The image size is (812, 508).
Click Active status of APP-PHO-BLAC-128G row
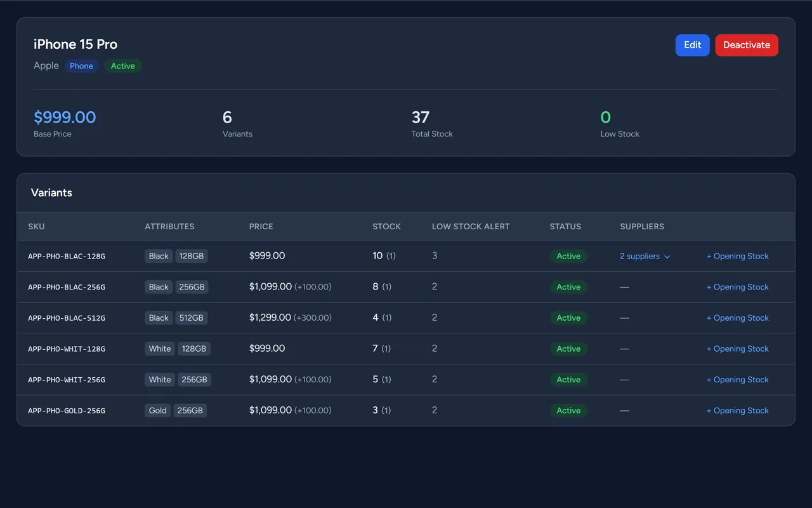click(x=568, y=257)
